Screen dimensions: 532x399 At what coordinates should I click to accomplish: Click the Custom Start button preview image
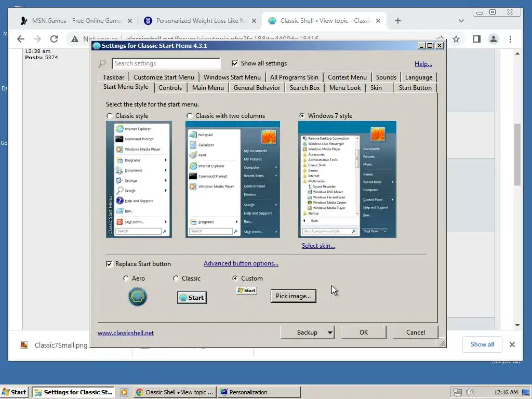pyautogui.click(x=247, y=290)
